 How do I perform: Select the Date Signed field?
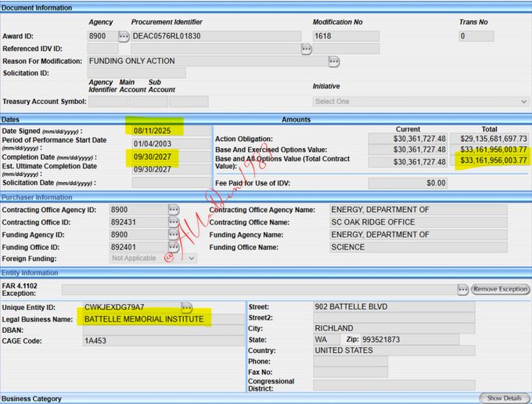tap(169, 131)
